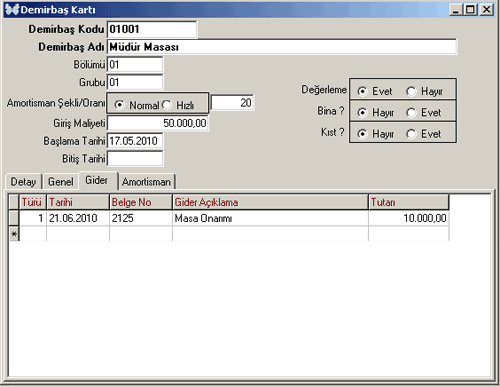Click the Demirbaş Adı field
500x387 pixels.
(x=282, y=47)
